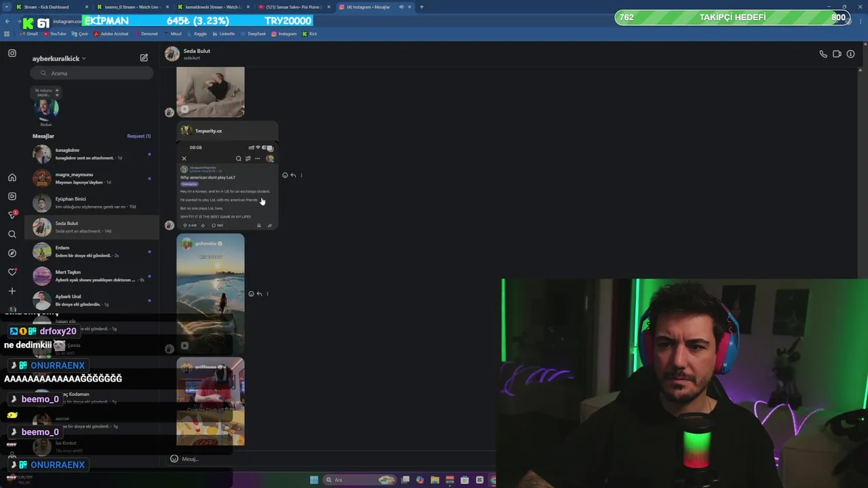
Task: Switch to Stream - Kick Dashboard tab
Action: point(52,7)
